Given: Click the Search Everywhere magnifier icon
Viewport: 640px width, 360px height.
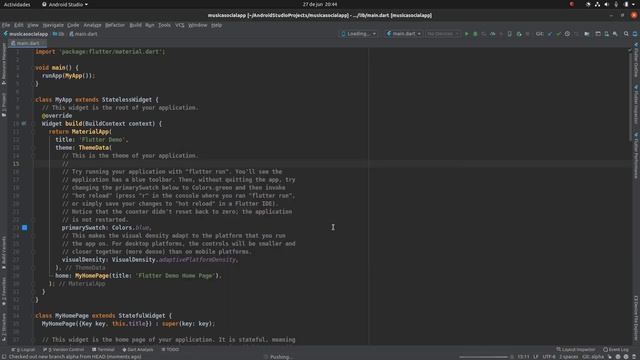Looking at the screenshot, I should [x=626, y=34].
